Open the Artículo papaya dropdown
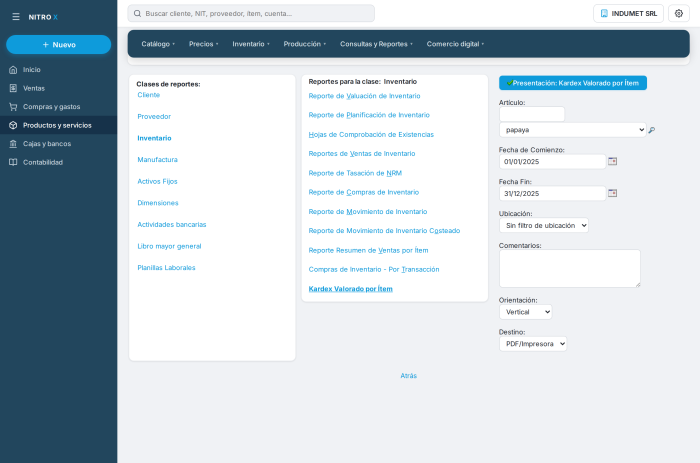The width and height of the screenshot is (700, 463). [572, 130]
